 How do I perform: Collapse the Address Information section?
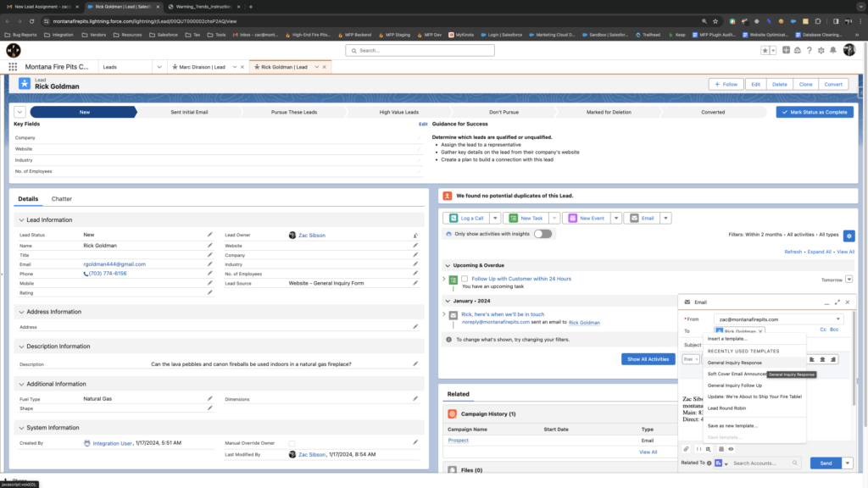tap(21, 312)
